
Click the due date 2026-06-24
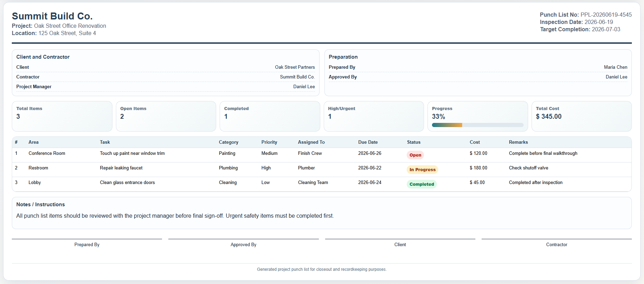coord(370,183)
